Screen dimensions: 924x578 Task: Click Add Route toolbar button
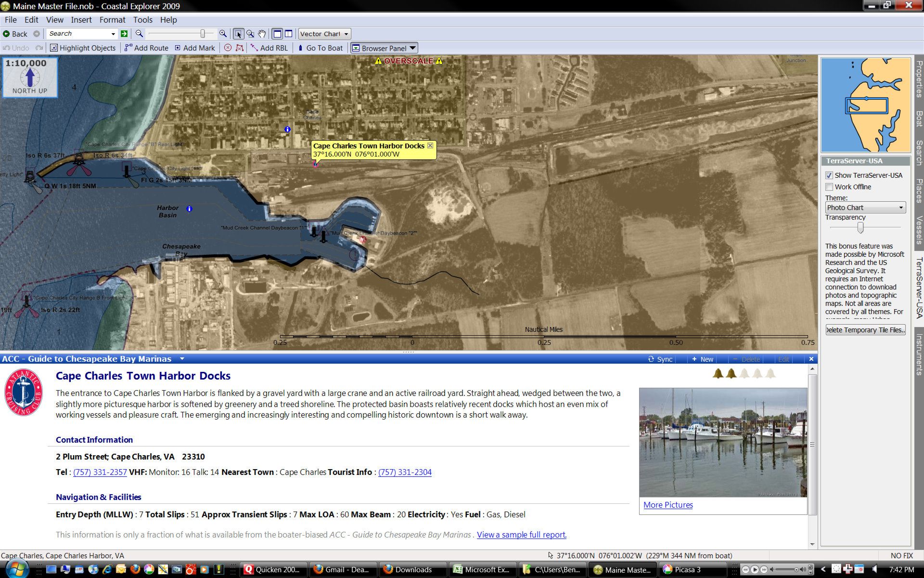click(x=146, y=48)
